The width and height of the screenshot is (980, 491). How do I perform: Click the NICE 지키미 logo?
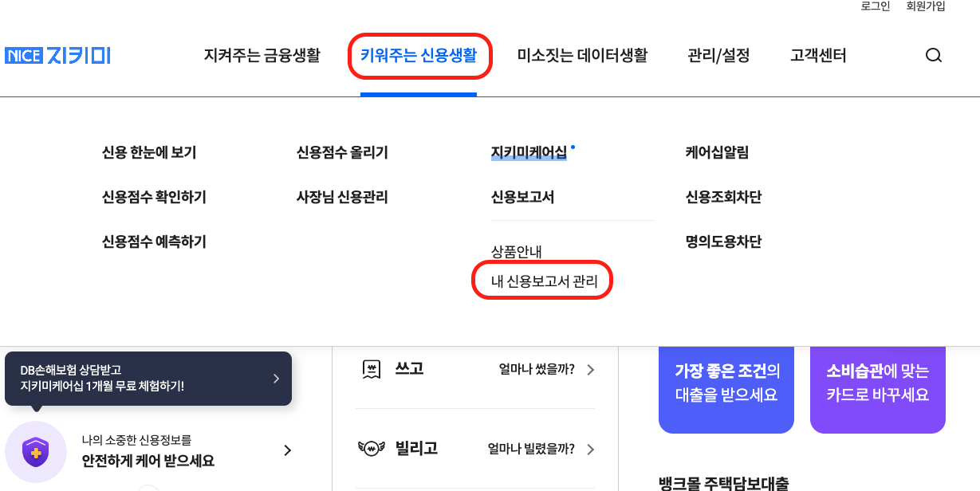point(58,55)
